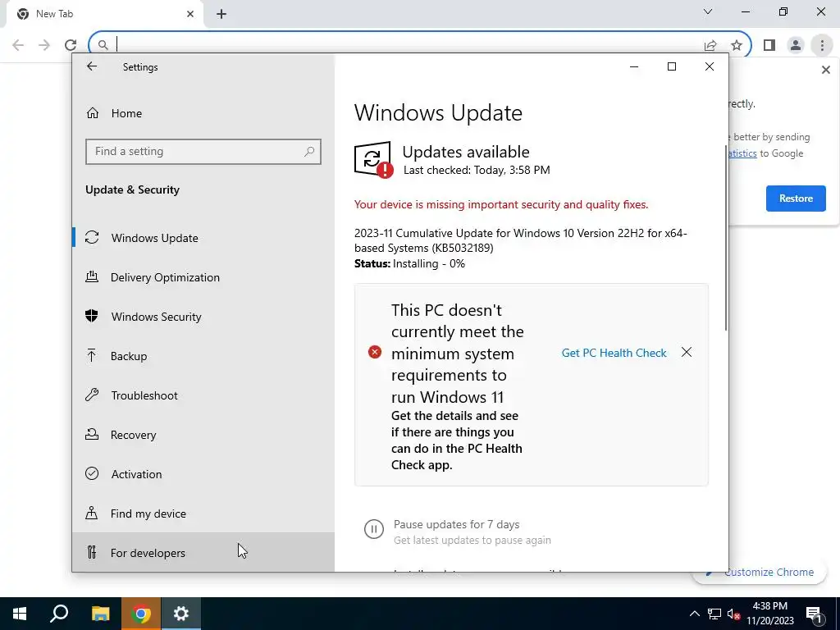Open Chrome tab search dropdown arrow

click(x=708, y=11)
